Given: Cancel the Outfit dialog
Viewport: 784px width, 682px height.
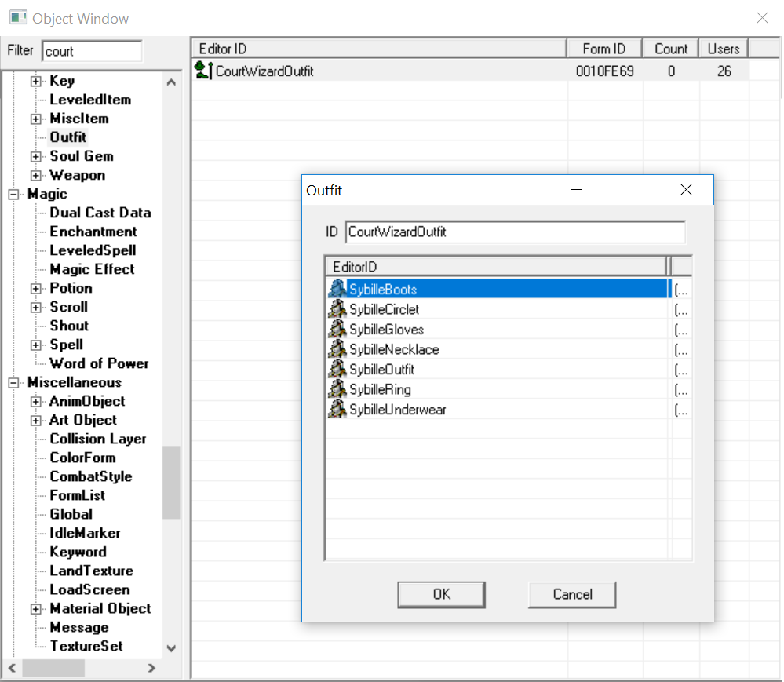Looking at the screenshot, I should click(x=572, y=595).
